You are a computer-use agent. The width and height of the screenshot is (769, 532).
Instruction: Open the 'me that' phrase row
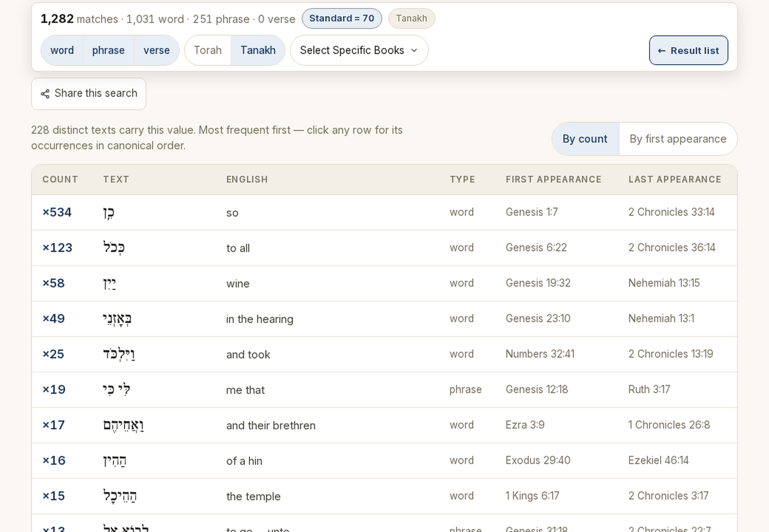pyautogui.click(x=384, y=390)
